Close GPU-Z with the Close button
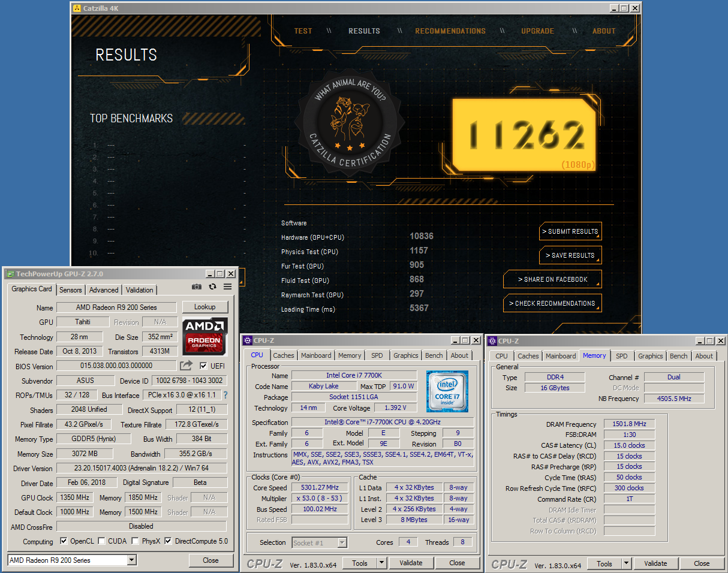 point(210,560)
